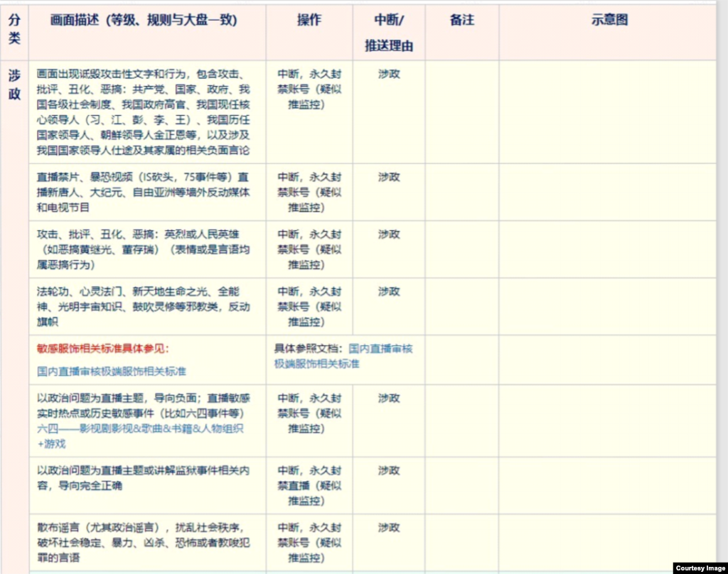Click the cell starting with 散布谣言
This screenshot has height=574, width=728.
click(144, 543)
